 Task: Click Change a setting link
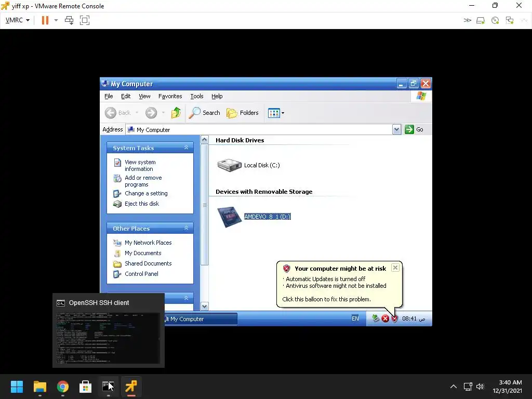click(x=146, y=193)
